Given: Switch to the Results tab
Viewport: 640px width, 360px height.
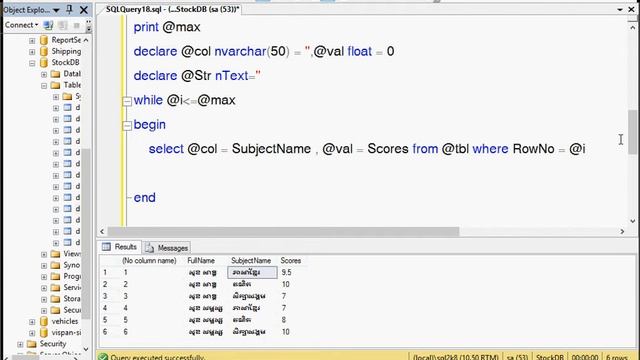Looking at the screenshot, I should [120, 247].
